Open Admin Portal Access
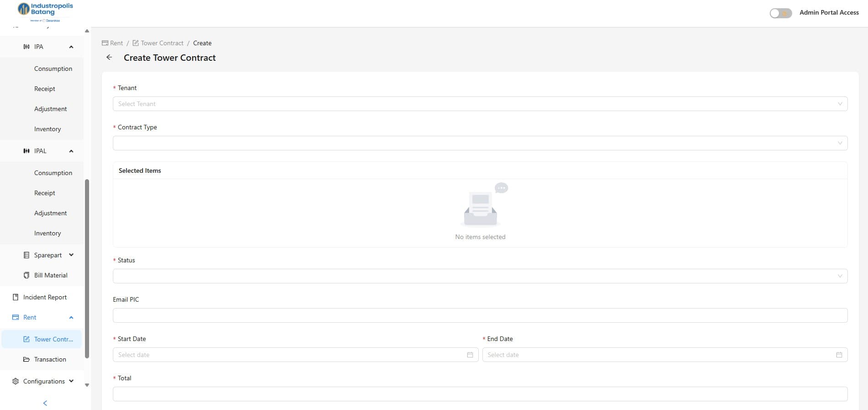This screenshot has width=868, height=410. point(829,13)
